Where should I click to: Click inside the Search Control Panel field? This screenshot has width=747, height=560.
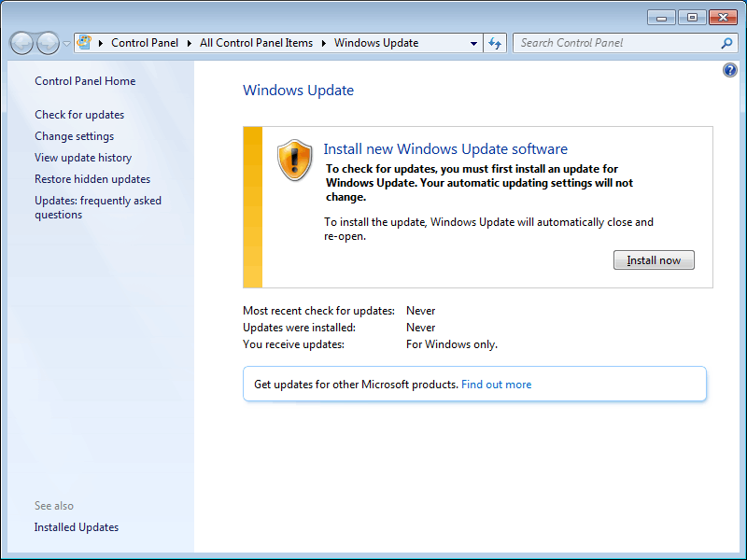coord(607,43)
